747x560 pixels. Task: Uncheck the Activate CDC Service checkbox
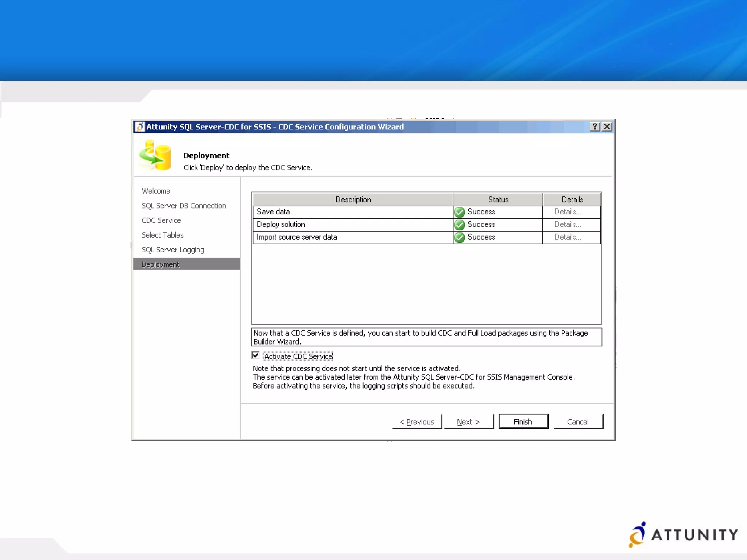255,355
